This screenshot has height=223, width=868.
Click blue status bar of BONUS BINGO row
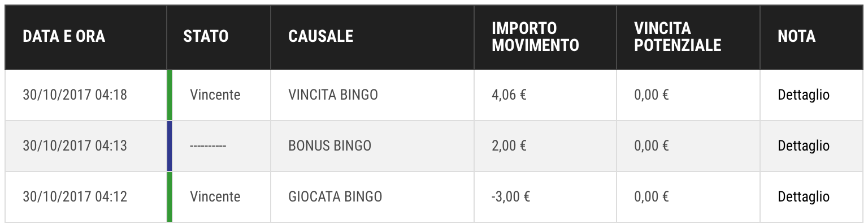point(170,146)
